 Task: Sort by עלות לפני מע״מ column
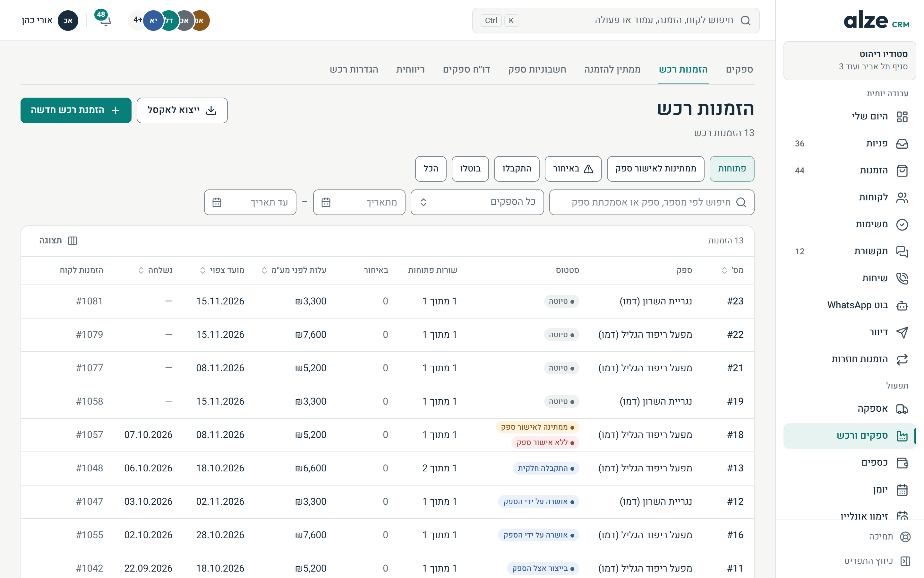[294, 270]
